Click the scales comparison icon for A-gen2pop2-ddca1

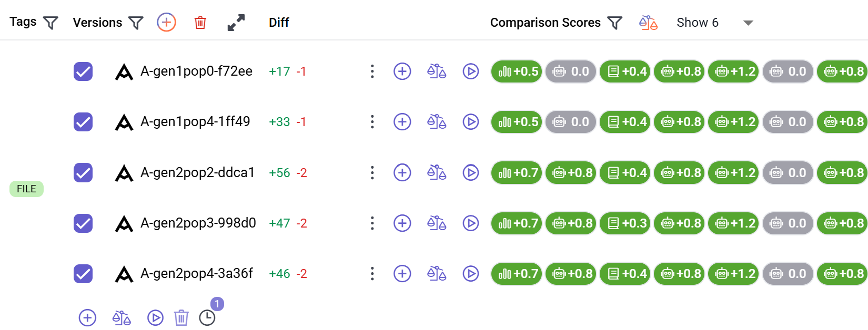(437, 172)
